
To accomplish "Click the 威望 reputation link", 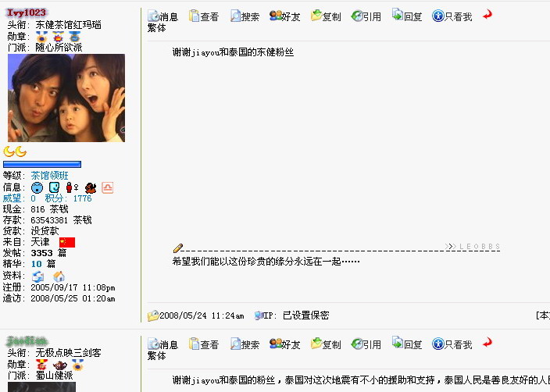I will point(12,198).
